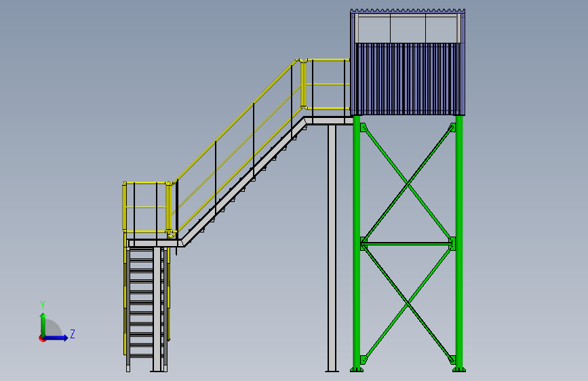This screenshot has width=588, height=381.
Task: Pick the right window pane of the cabin
Action: (441, 29)
